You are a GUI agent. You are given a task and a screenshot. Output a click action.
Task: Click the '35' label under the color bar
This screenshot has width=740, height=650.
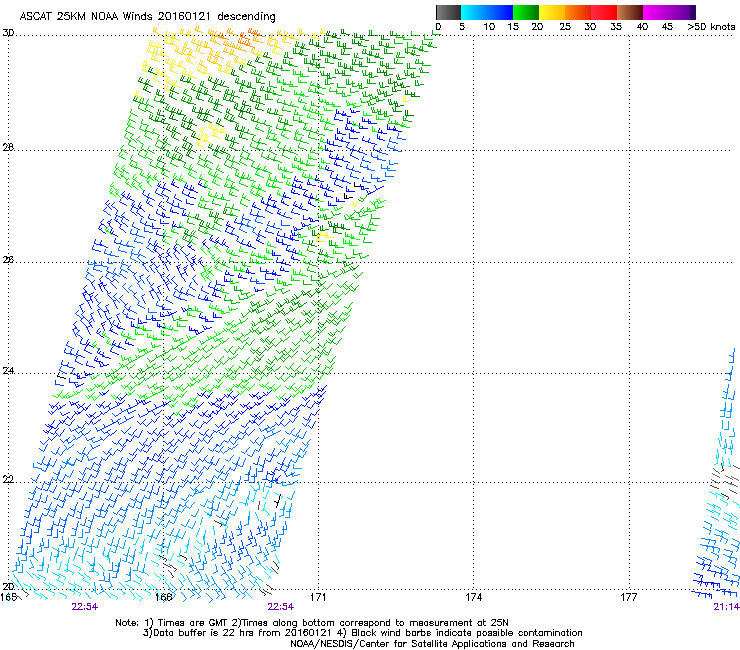616,27
